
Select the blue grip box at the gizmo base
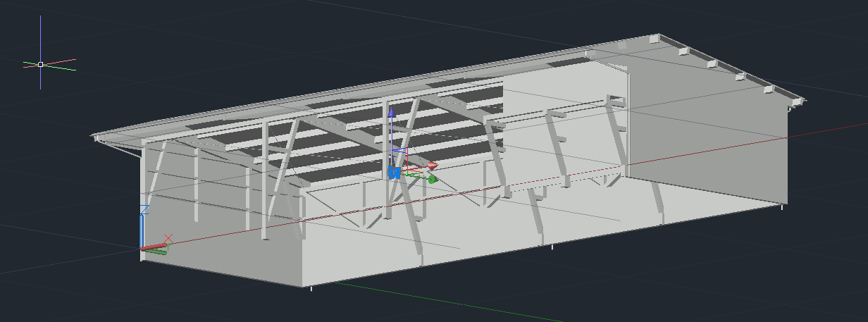click(395, 173)
